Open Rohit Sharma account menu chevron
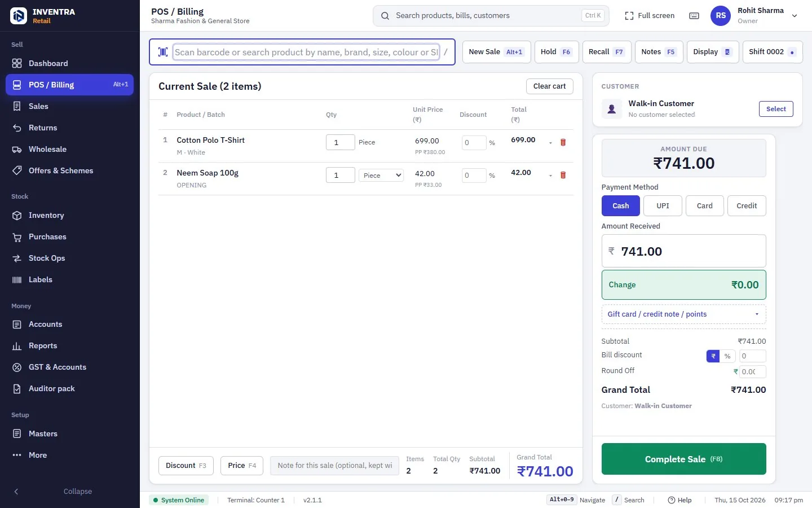The width and height of the screenshot is (812, 508). point(795,16)
